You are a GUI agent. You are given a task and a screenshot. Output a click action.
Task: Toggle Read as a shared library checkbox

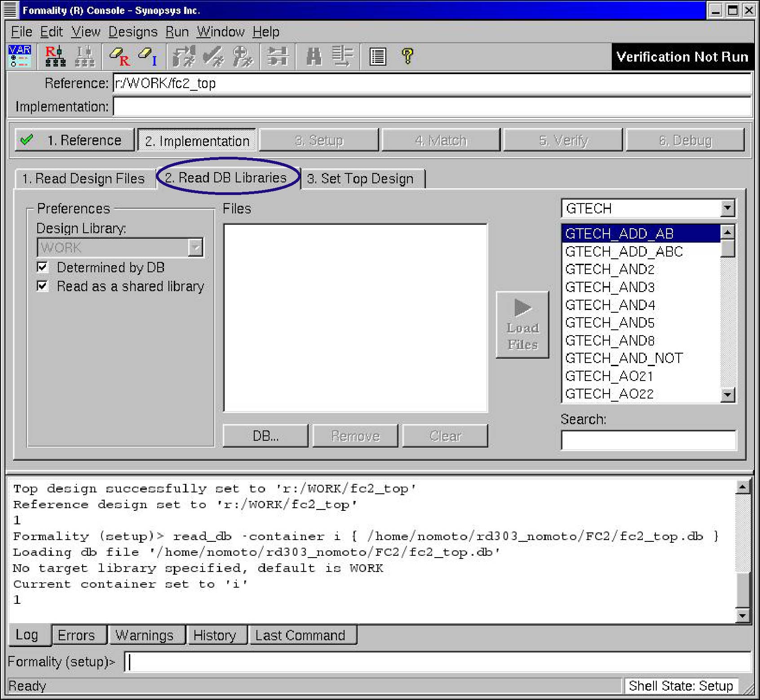[42, 286]
